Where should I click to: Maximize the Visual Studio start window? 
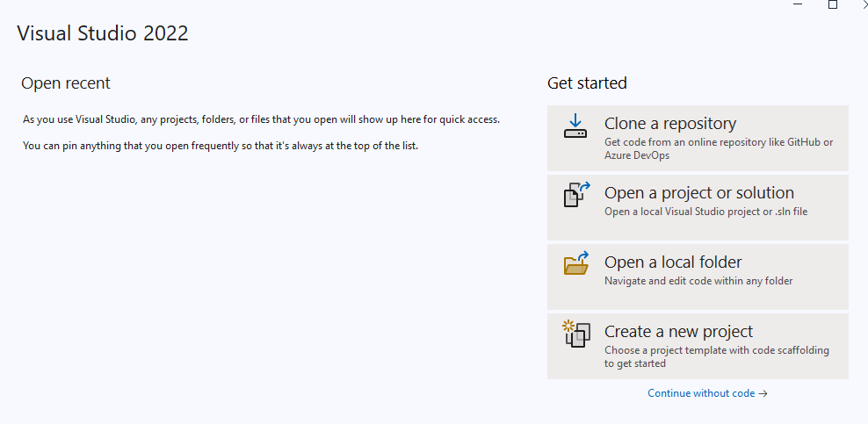point(833,4)
